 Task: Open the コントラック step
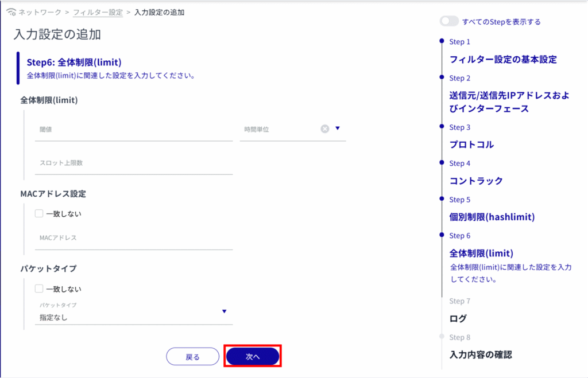[x=475, y=181]
